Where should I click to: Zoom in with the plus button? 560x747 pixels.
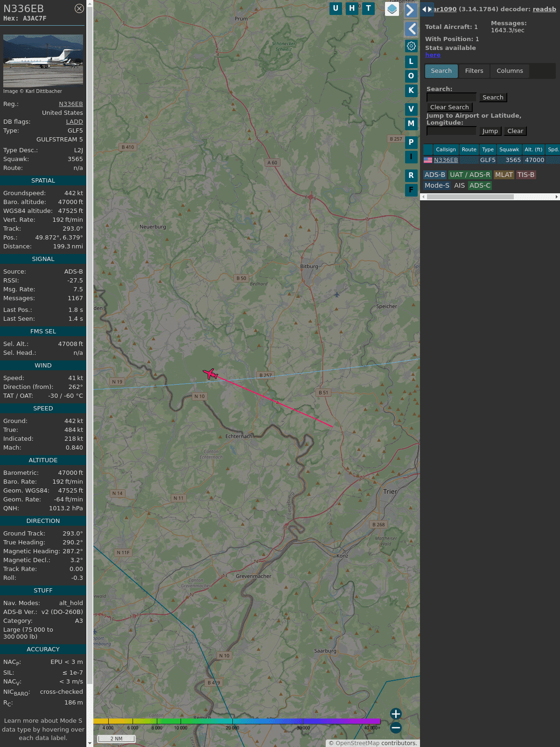[x=396, y=714]
